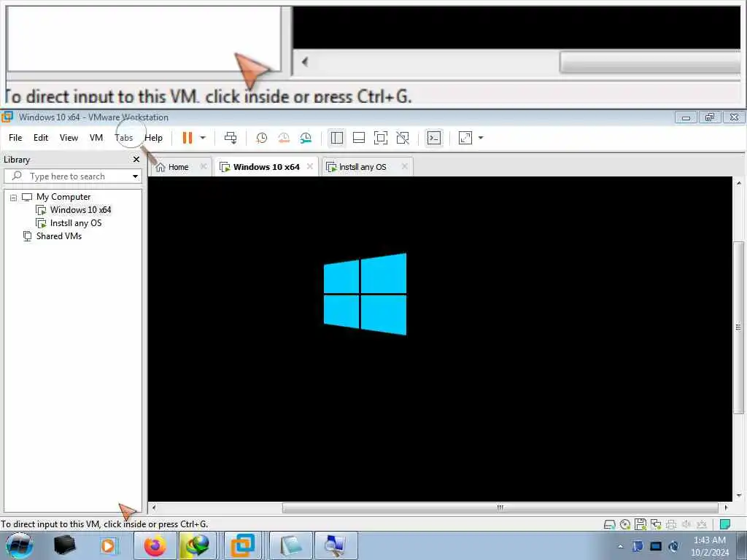Open the Help menu

pos(153,138)
